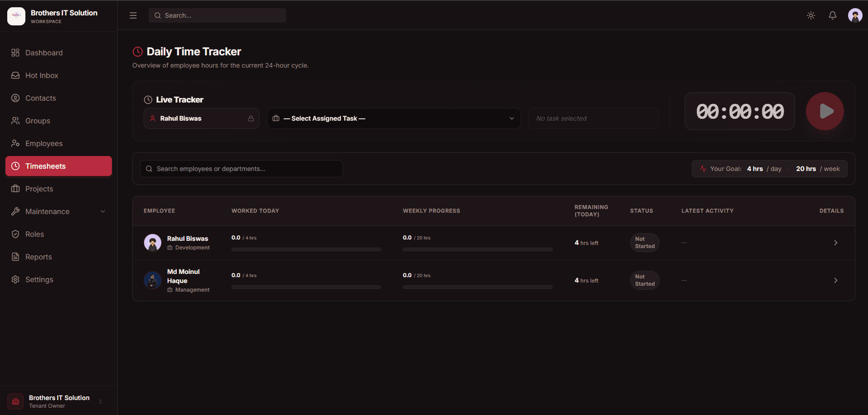The width and height of the screenshot is (868, 415).
Task: Switch theme using the sun icon
Action: tap(811, 15)
